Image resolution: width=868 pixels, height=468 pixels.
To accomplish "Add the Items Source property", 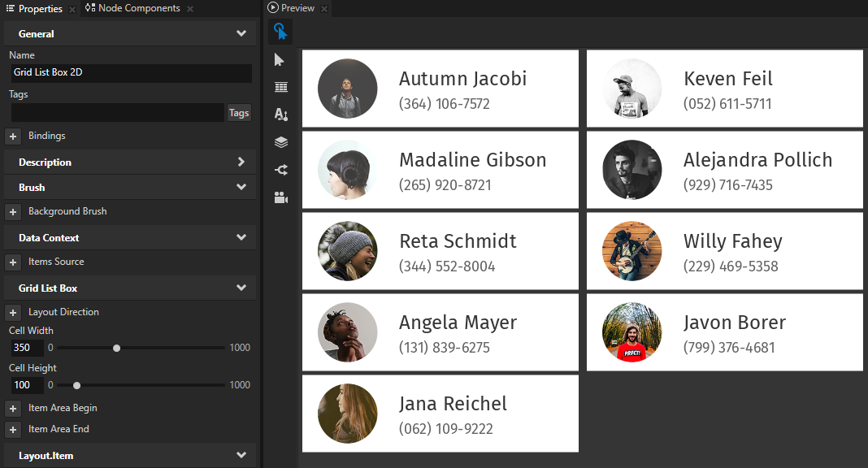I will 13,262.
